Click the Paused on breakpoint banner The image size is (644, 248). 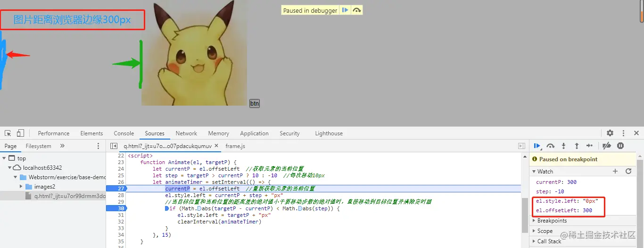pos(583,159)
